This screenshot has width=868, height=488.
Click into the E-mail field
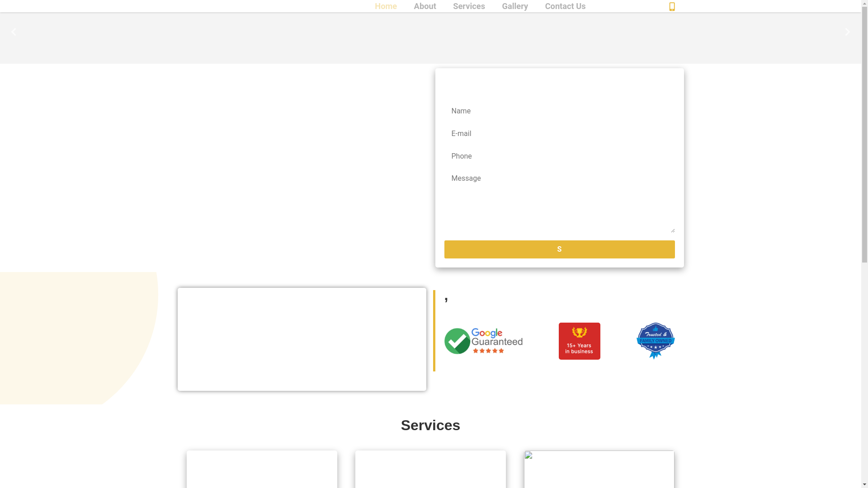tap(559, 134)
